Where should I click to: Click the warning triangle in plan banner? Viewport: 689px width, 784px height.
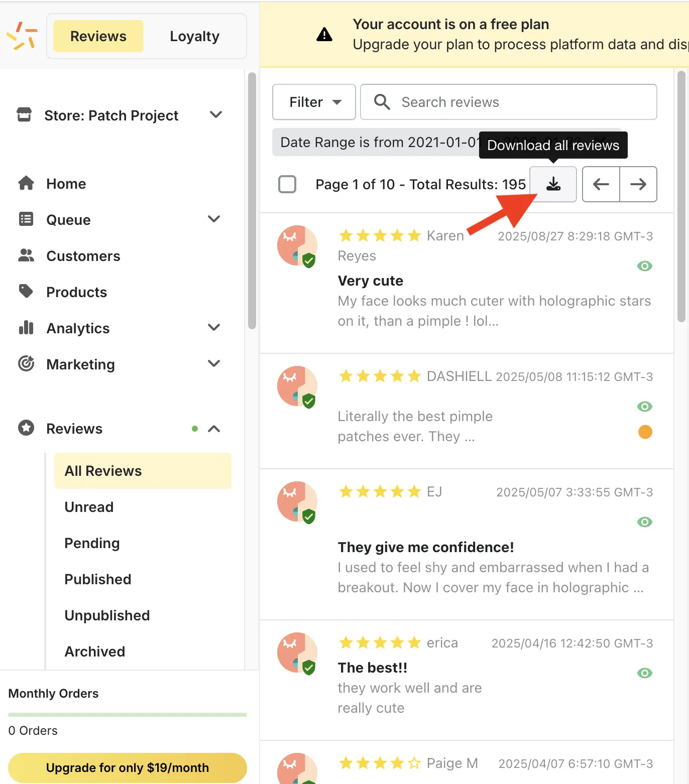pyautogui.click(x=324, y=34)
